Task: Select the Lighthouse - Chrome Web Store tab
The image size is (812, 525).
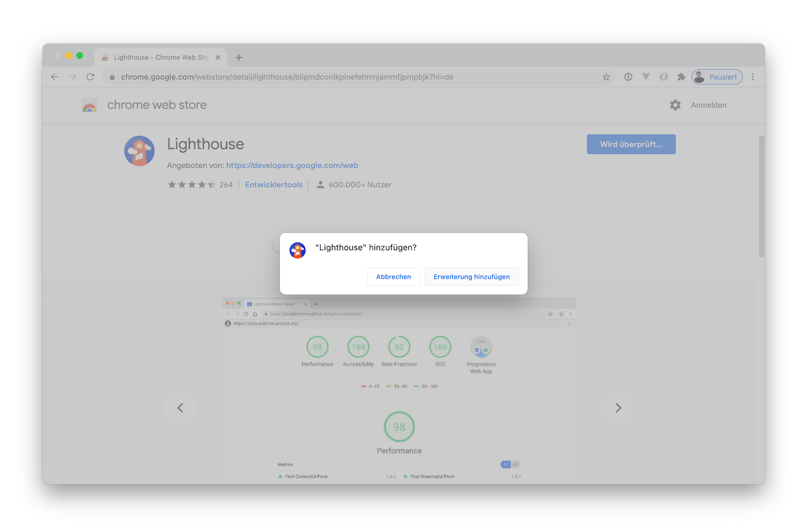Action: tap(161, 57)
